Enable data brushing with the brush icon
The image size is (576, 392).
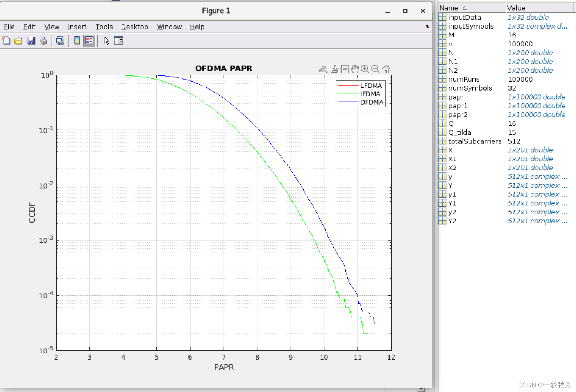click(x=335, y=69)
